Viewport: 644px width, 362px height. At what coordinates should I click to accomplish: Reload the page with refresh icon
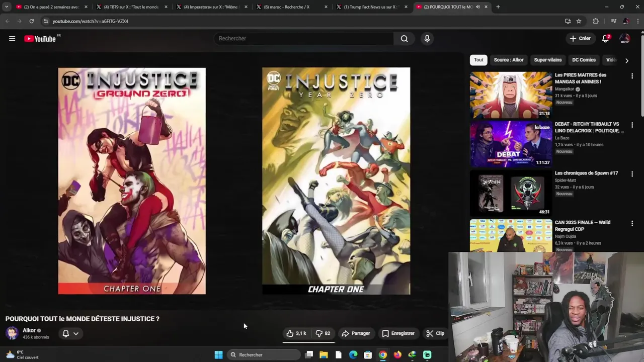click(x=31, y=21)
